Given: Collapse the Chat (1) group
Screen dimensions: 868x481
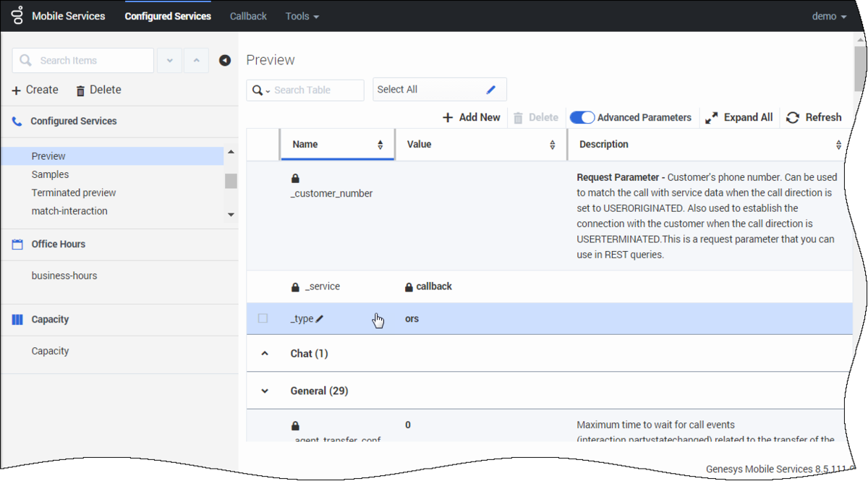Looking at the screenshot, I should [x=265, y=354].
